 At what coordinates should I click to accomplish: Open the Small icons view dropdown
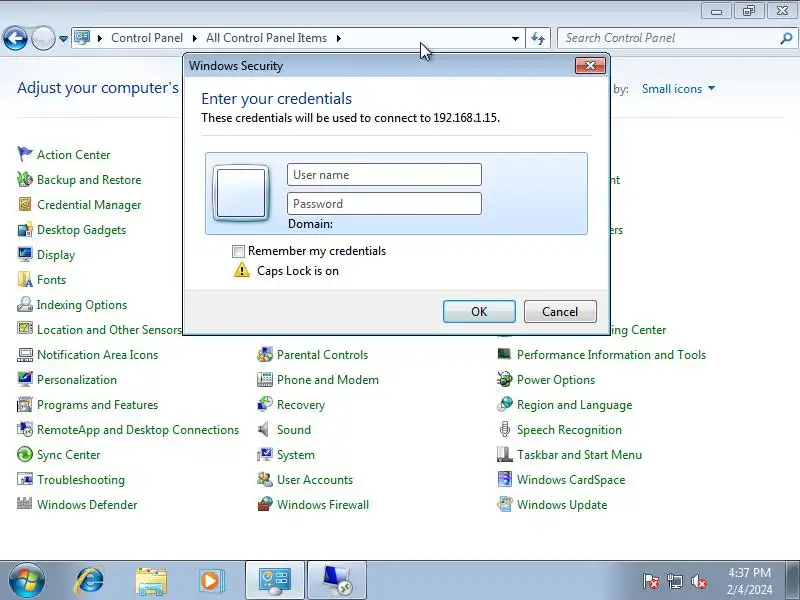click(679, 89)
